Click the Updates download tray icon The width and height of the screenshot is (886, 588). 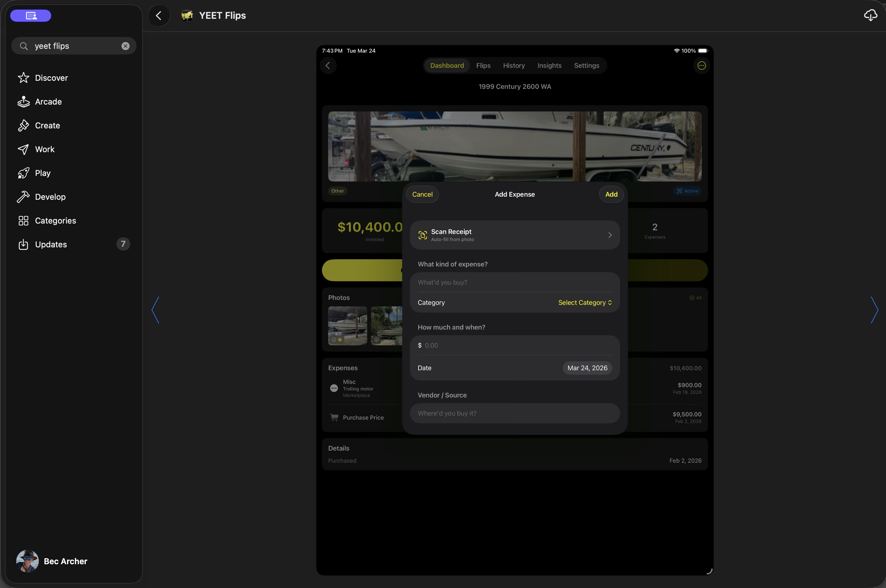23,245
